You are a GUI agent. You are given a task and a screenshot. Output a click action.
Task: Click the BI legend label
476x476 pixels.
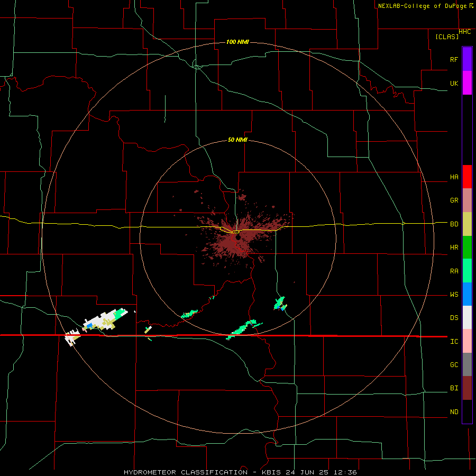454,388
